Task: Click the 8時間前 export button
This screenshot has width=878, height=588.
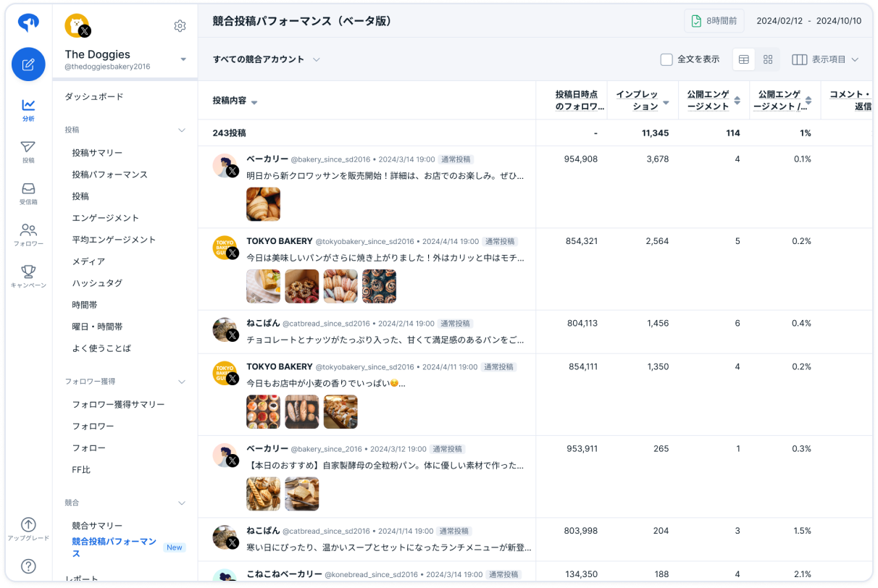Action: point(714,21)
